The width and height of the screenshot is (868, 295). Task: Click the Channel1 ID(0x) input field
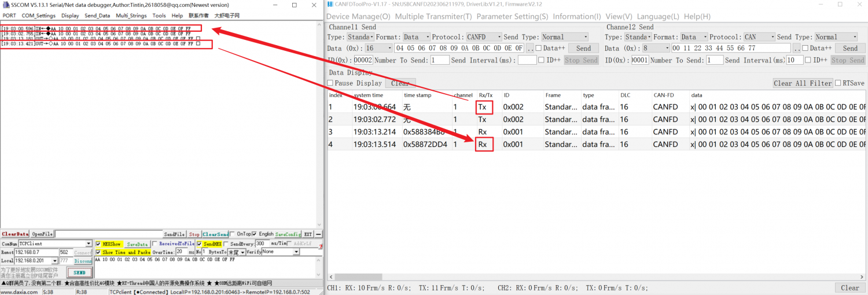point(363,60)
